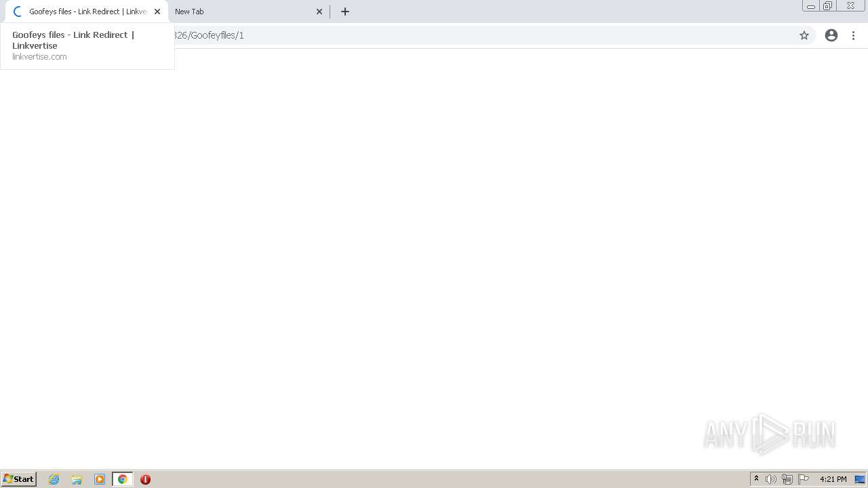
Task: Close the New Tab tab
Action: click(319, 12)
